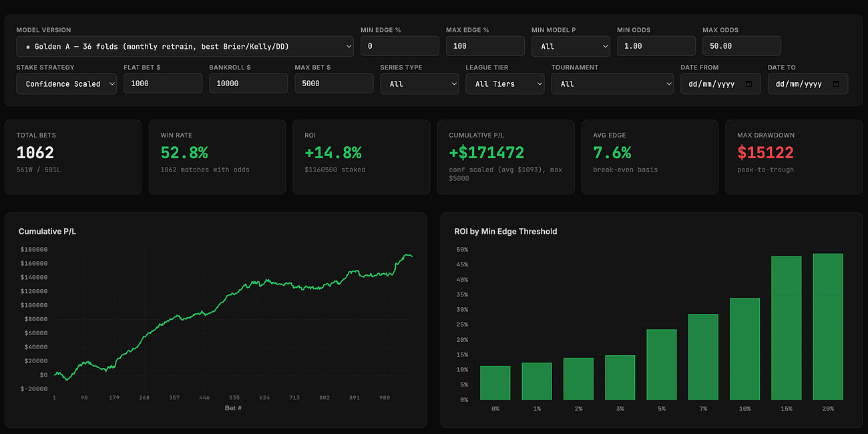Click the 1% bar in ROI chart

coord(537,381)
